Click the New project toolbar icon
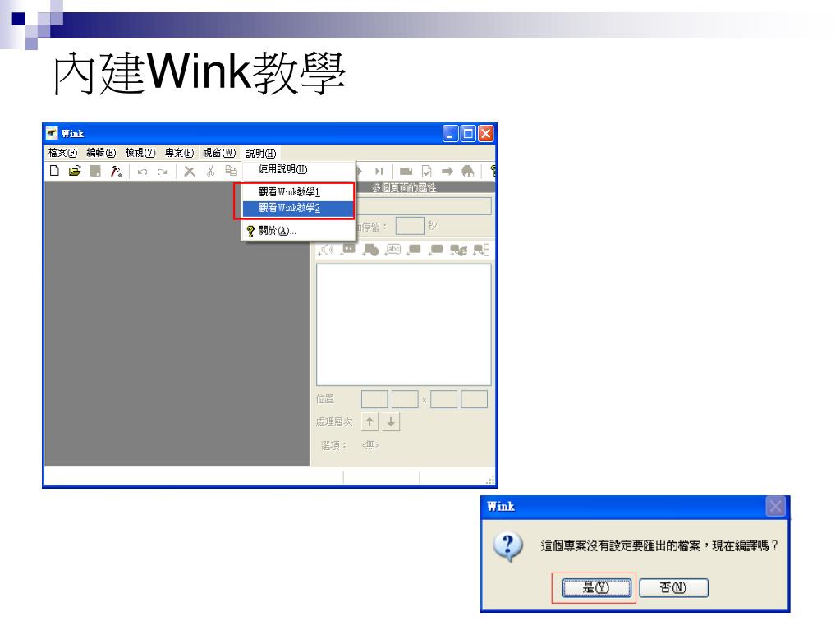Image resolution: width=840 pixels, height=630 pixels. click(54, 171)
